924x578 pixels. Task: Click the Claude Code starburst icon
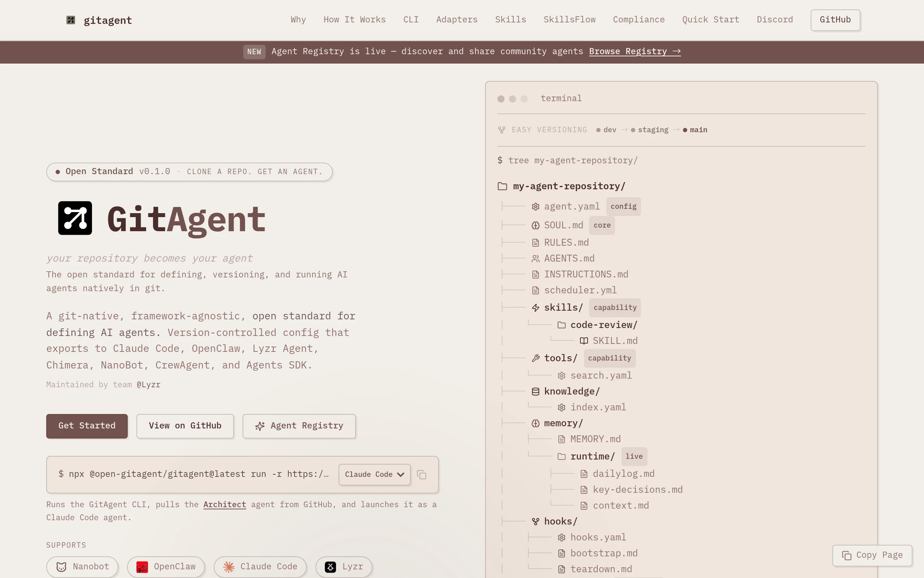(x=229, y=567)
